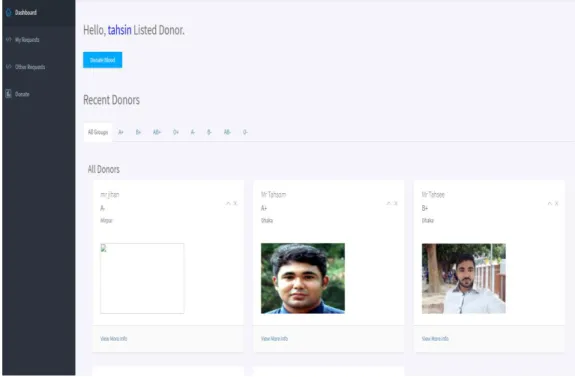Screen dimensions: 575x377
Task: Click mr jihan's broken image placeholder
Action: click(142, 278)
